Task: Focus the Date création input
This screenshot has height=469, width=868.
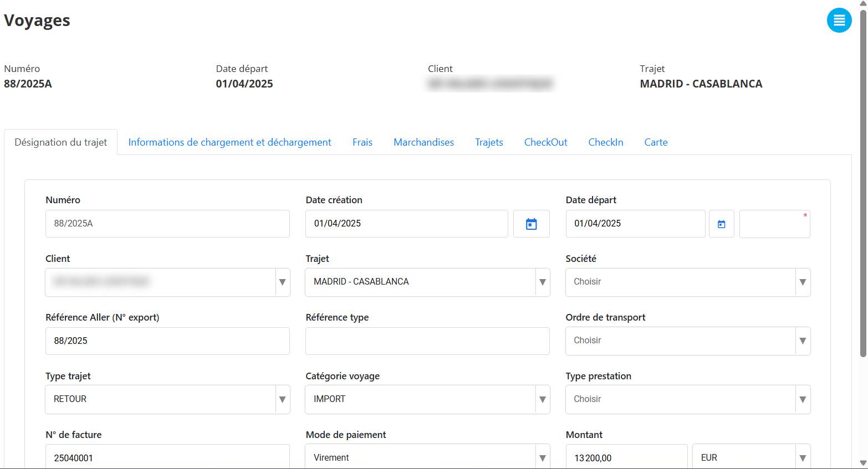Action: [406, 224]
